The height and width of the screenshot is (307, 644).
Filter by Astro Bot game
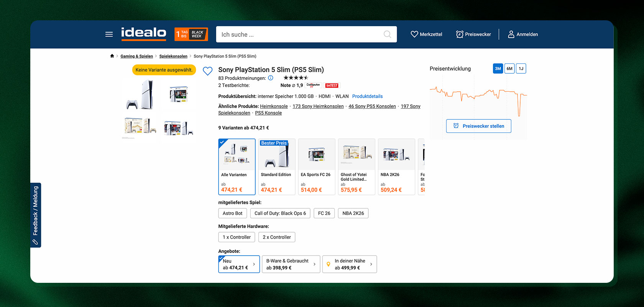233,213
